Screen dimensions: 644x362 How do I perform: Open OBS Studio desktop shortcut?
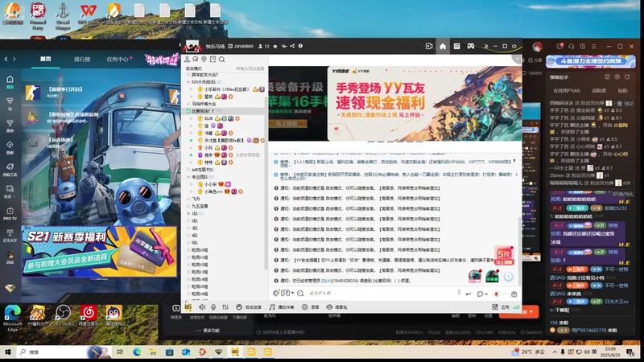coord(63,316)
